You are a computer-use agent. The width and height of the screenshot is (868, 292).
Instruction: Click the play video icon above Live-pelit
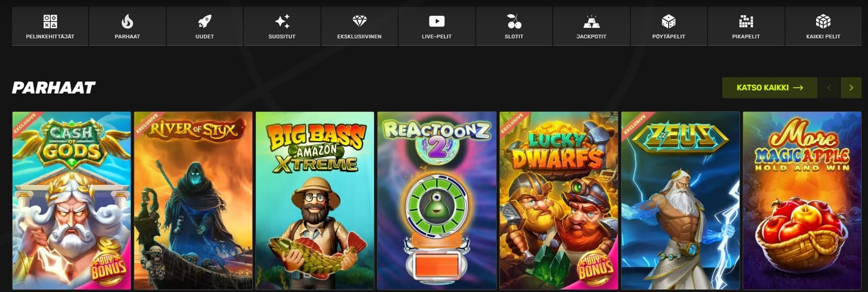click(x=436, y=22)
